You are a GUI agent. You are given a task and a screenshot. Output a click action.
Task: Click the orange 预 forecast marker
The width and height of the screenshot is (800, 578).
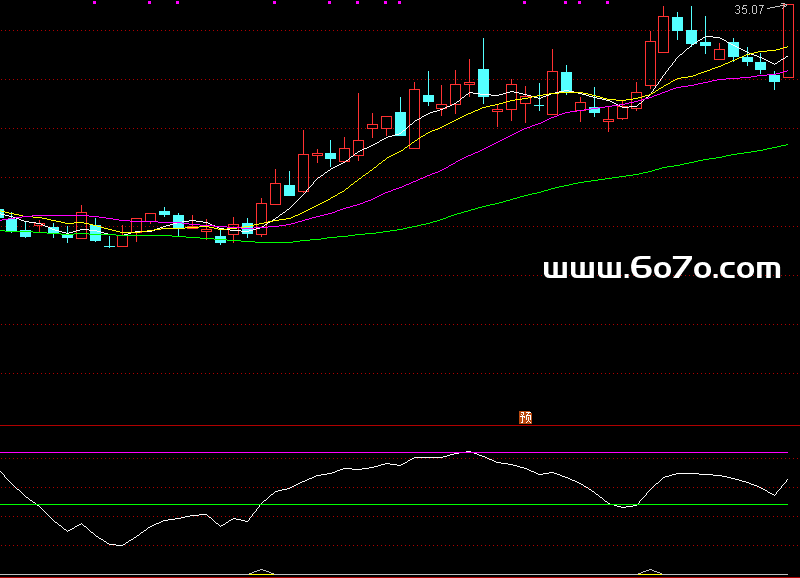coord(526,417)
